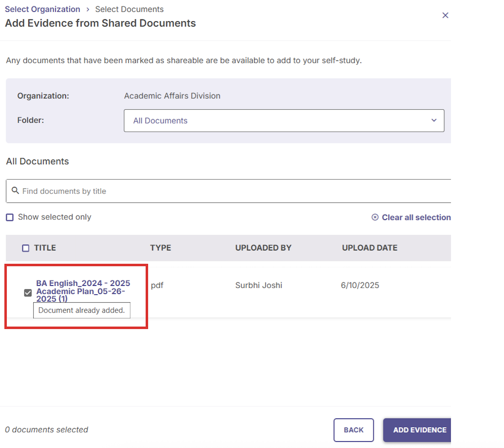Image resolution: width=504 pixels, height=448 pixels.
Task: Select the 6/10/2025 upload date cell
Action: [360, 285]
